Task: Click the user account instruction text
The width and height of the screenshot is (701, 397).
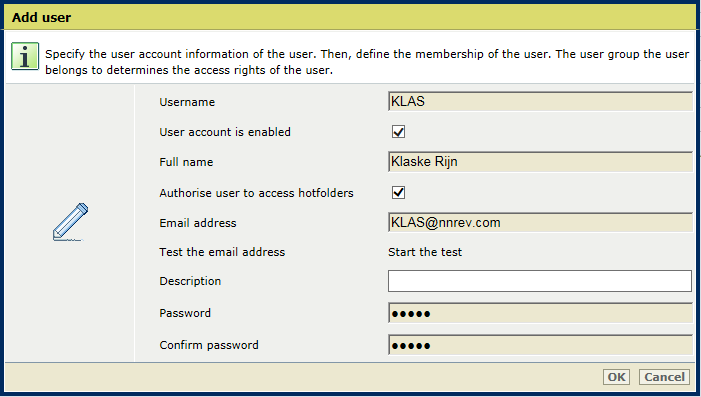Action: click(367, 62)
